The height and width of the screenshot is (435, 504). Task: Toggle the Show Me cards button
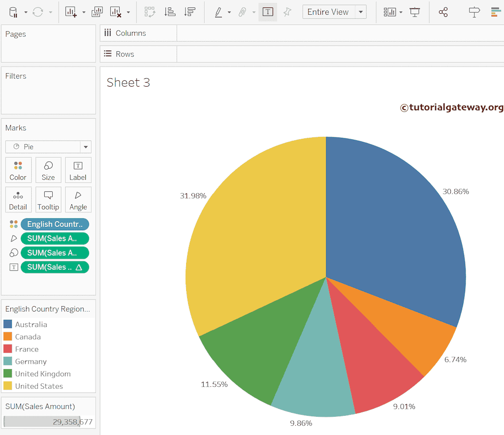coord(496,12)
